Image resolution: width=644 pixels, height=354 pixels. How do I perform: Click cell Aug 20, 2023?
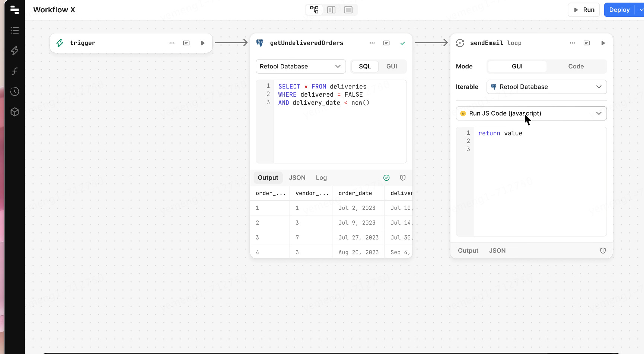[358, 252]
